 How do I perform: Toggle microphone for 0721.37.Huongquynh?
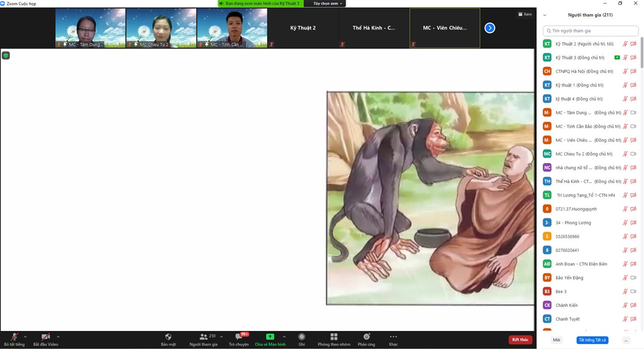pyautogui.click(x=625, y=209)
